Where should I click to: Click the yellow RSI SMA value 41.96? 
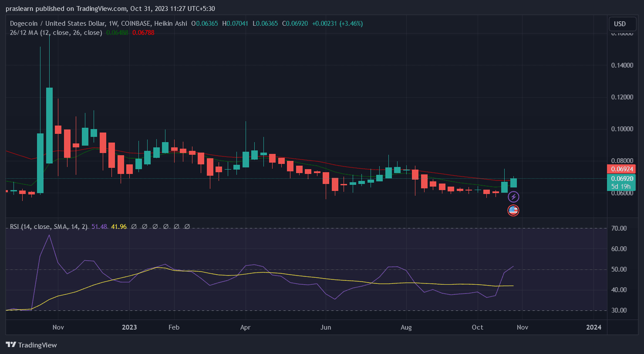click(x=119, y=227)
